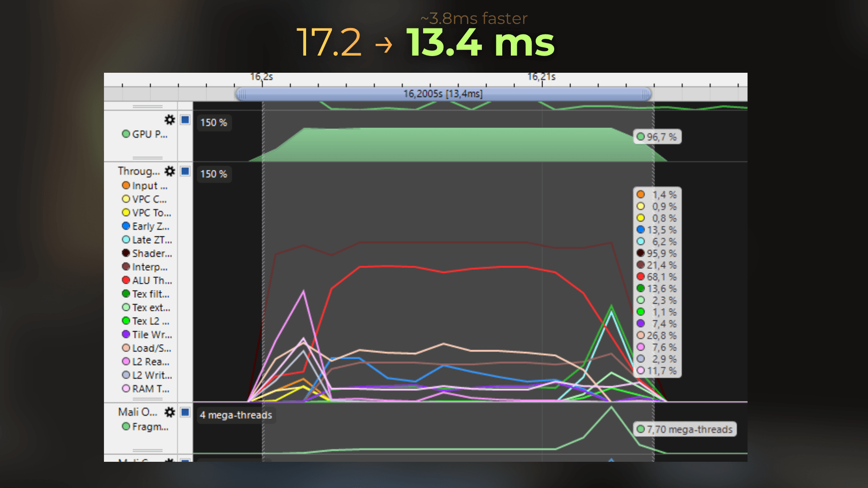868x488 pixels.
Task: Click blue square box in GPU row
Action: point(185,120)
